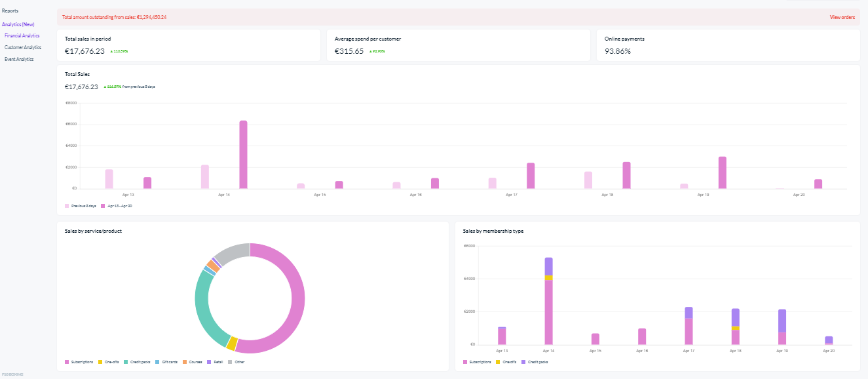Toggle the Apr 13 - Apr 20 legend series
The image size is (868, 379).
tap(117, 206)
